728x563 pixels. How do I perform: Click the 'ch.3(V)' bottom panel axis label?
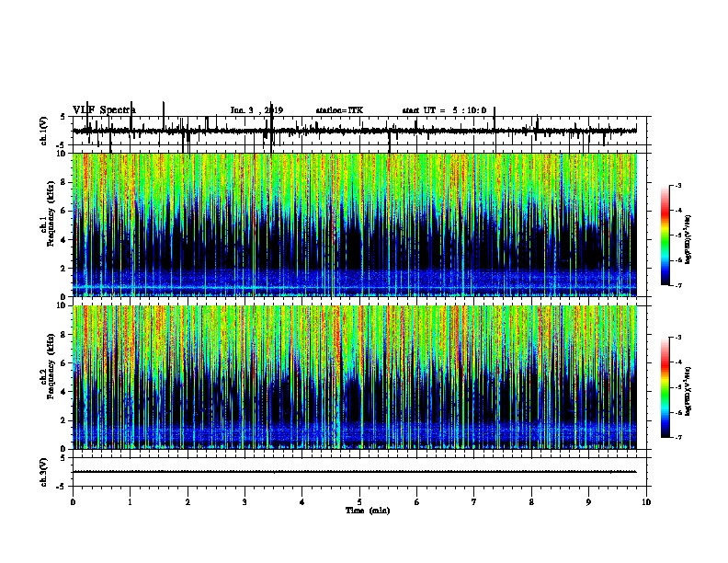(44, 472)
